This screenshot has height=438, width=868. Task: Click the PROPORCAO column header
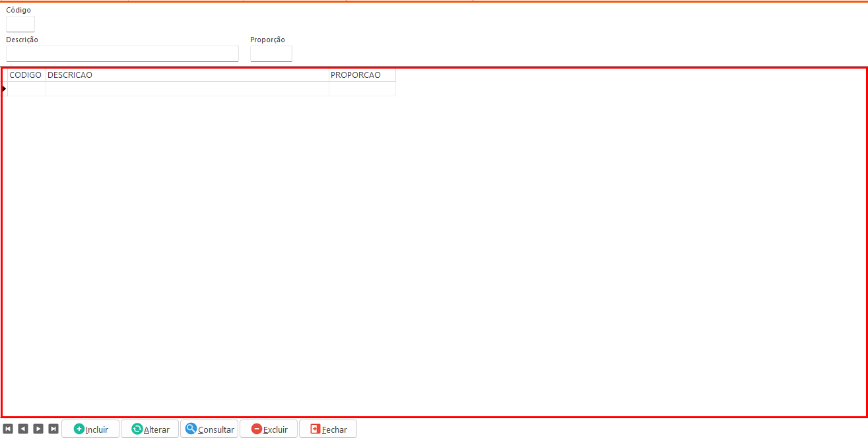(362, 75)
